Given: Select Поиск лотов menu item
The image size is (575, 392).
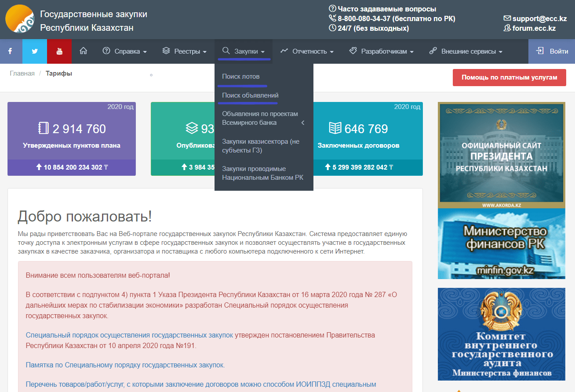Looking at the screenshot, I should (x=241, y=76).
